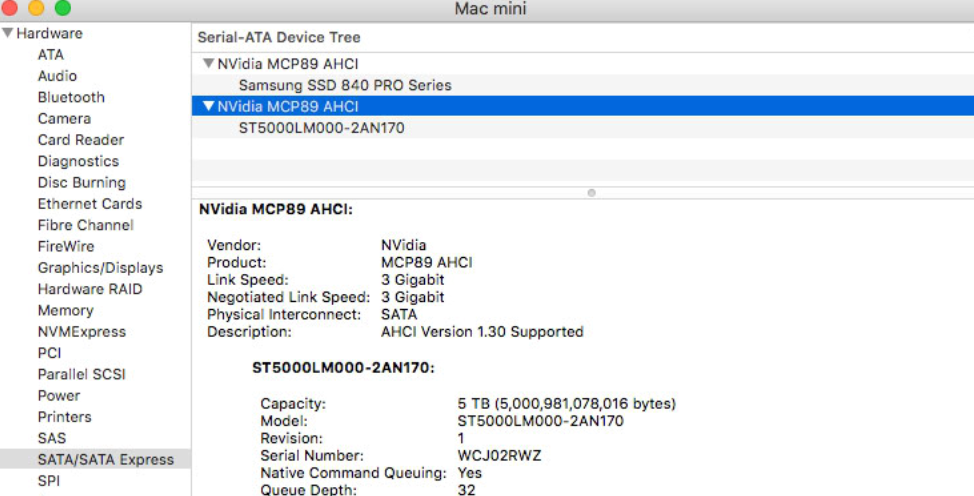
Task: Collapse the first NVidia MCP89 AHCI node
Action: tap(209, 63)
